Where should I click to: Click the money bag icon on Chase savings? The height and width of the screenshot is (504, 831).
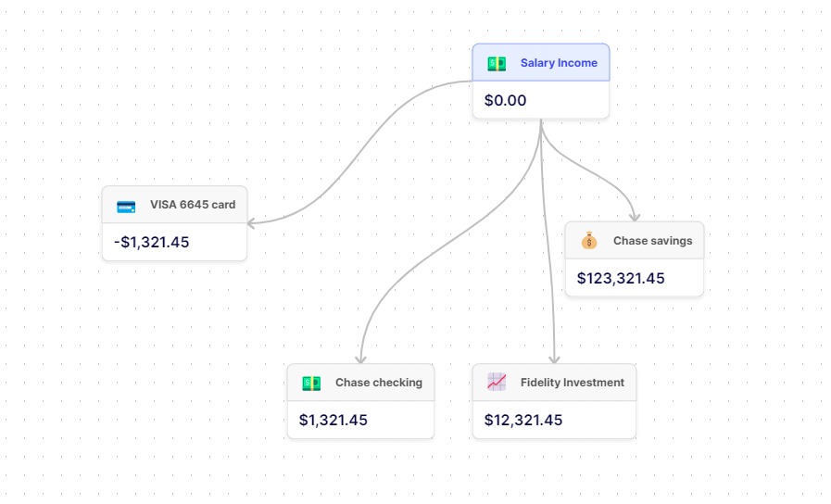[589, 241]
